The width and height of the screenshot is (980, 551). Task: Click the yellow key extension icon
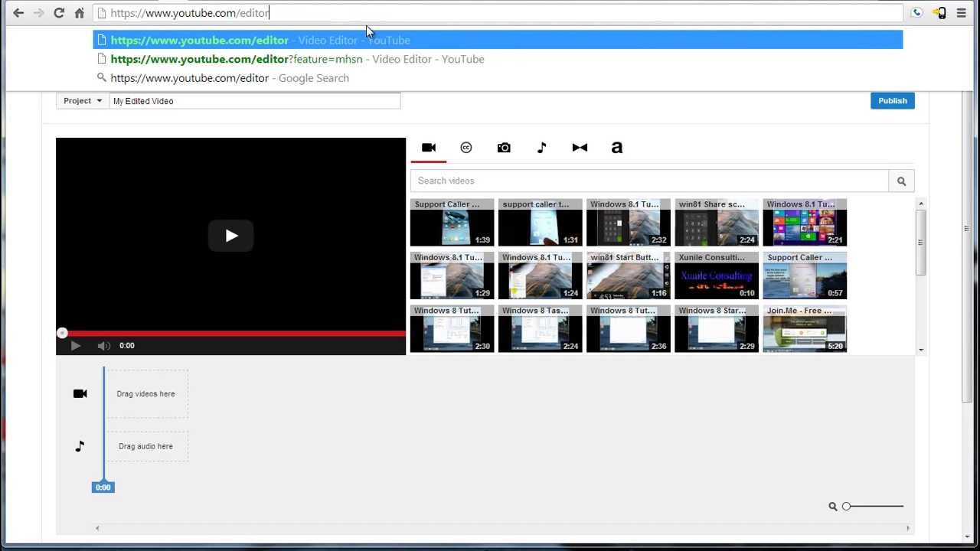pyautogui.click(x=939, y=13)
